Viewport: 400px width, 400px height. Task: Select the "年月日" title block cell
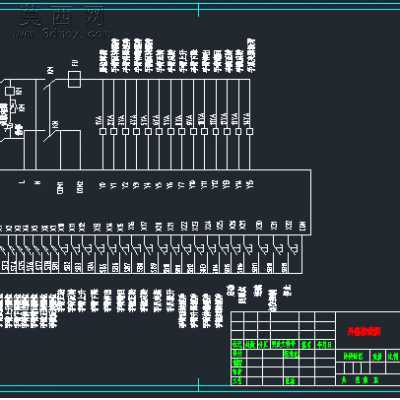(324, 345)
